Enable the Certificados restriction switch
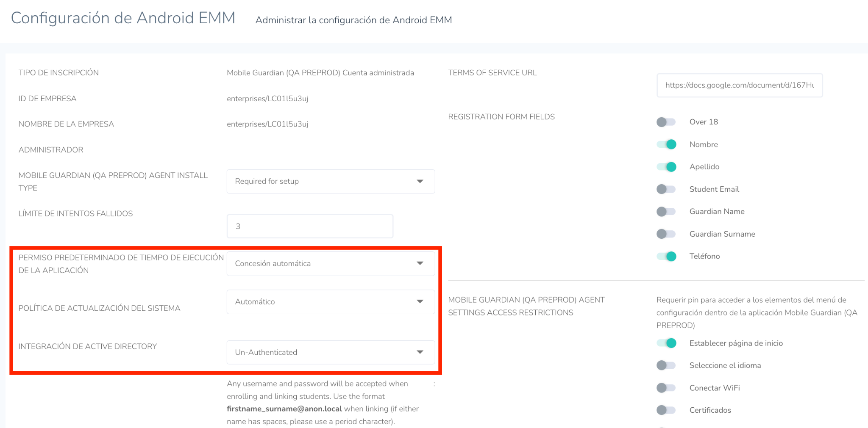This screenshot has width=868, height=428. (x=666, y=410)
